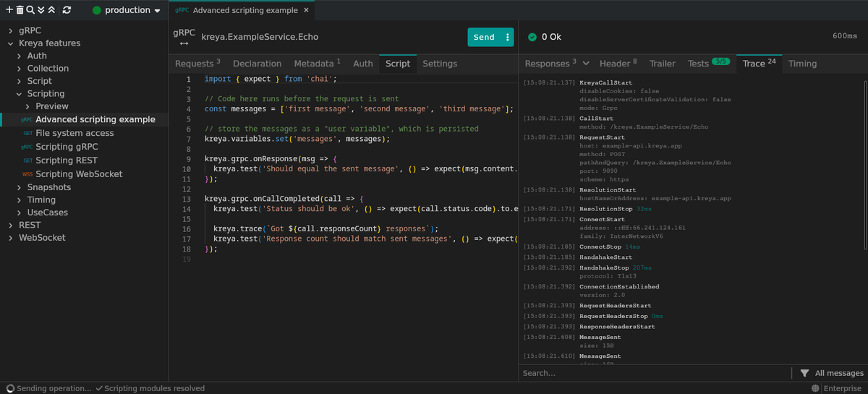Click the refresh sync icon
The width and height of the screenshot is (868, 394).
pos(67,10)
